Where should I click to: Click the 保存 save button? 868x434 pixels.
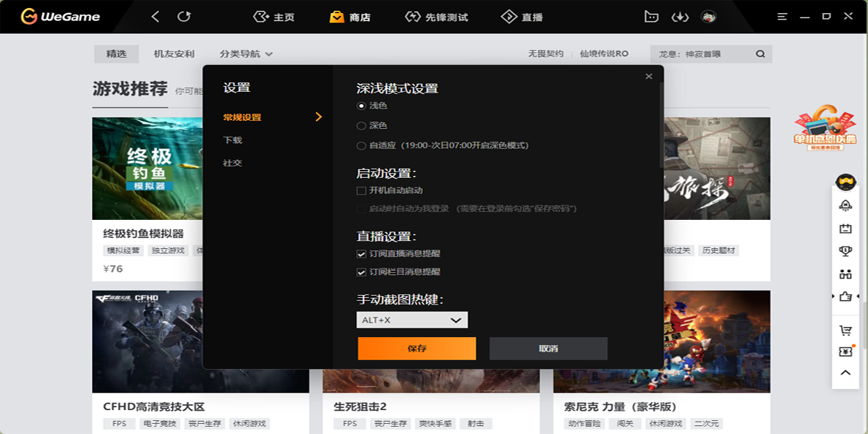tap(417, 349)
